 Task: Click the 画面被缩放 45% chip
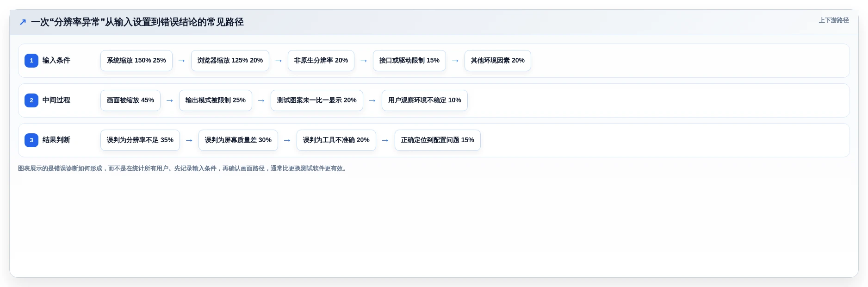click(x=130, y=100)
